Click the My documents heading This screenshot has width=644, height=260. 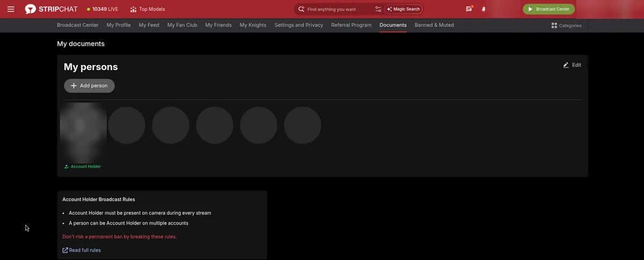tap(81, 44)
